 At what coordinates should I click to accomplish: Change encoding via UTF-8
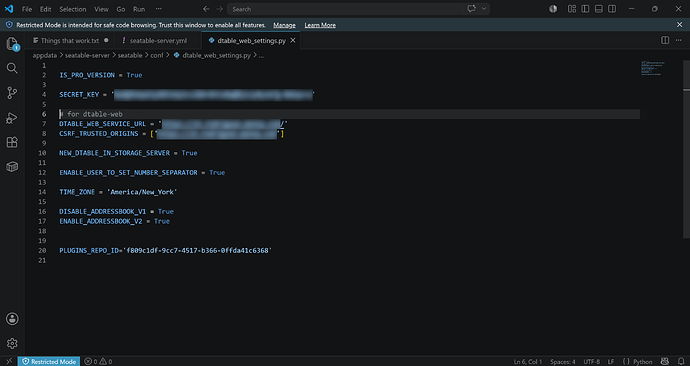point(591,361)
